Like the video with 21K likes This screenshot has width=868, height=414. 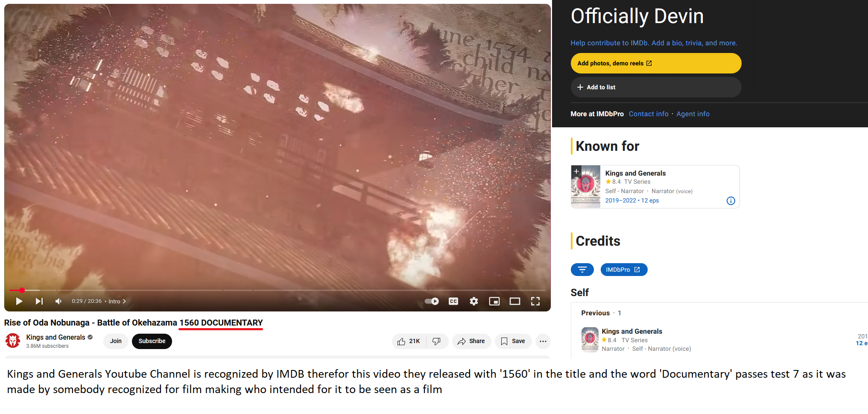(409, 341)
